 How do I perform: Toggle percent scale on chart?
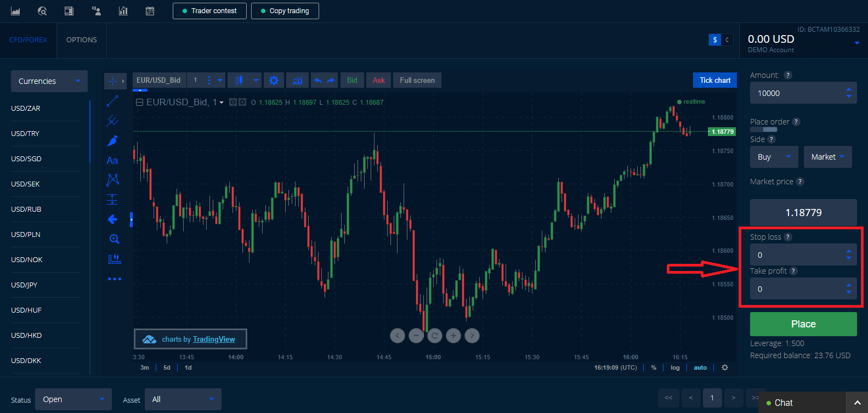654,367
